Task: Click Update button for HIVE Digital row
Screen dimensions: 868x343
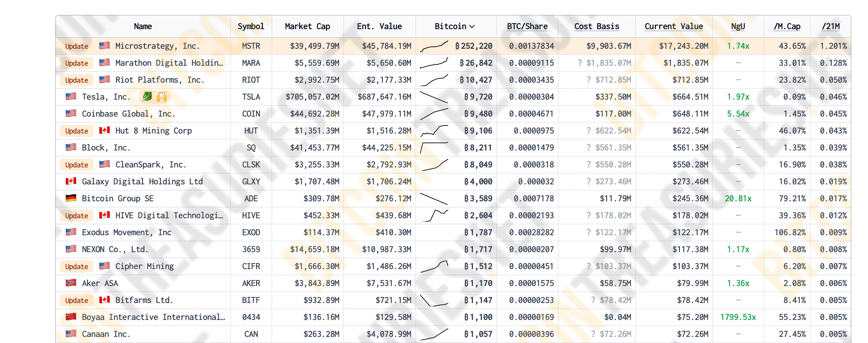Action: coord(77,216)
